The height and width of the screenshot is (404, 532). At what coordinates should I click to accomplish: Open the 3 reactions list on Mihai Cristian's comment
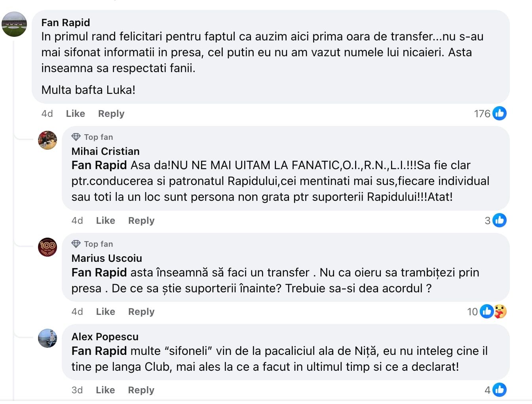[486, 221]
